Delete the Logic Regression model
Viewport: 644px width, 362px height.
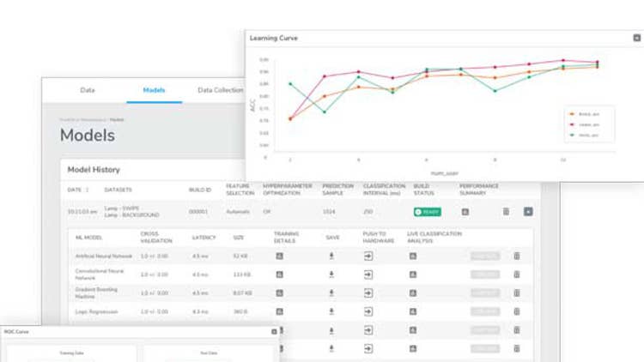coord(517,312)
